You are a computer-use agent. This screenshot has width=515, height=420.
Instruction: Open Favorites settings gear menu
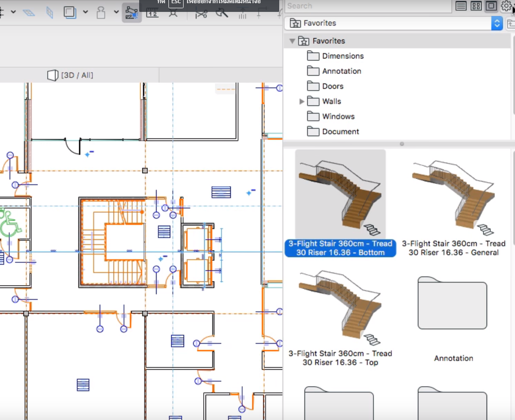coord(505,6)
